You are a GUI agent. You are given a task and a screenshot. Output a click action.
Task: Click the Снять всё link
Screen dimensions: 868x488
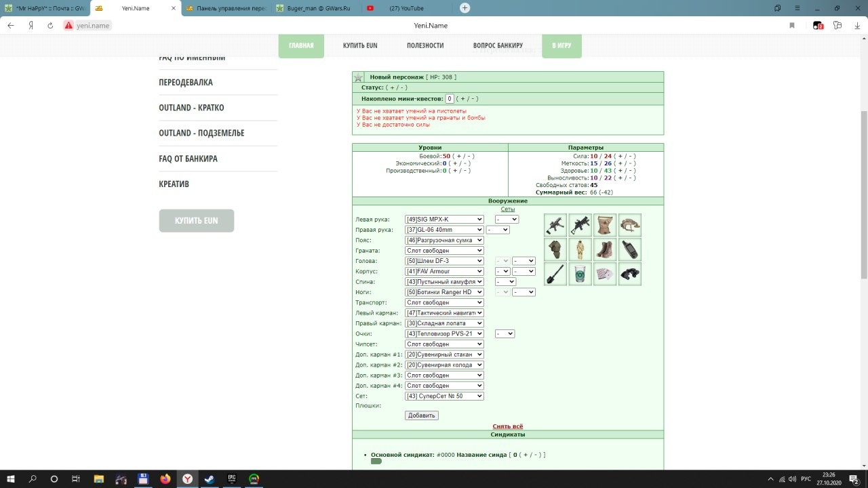point(508,426)
